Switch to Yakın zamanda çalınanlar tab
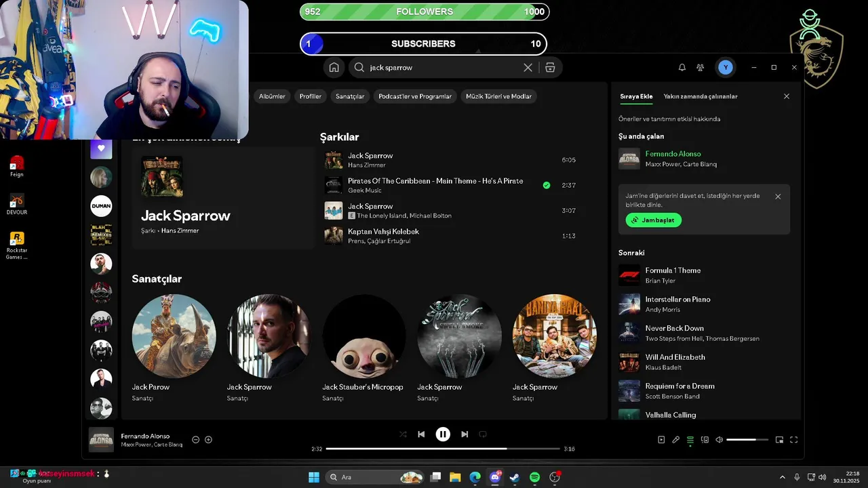 (701, 96)
